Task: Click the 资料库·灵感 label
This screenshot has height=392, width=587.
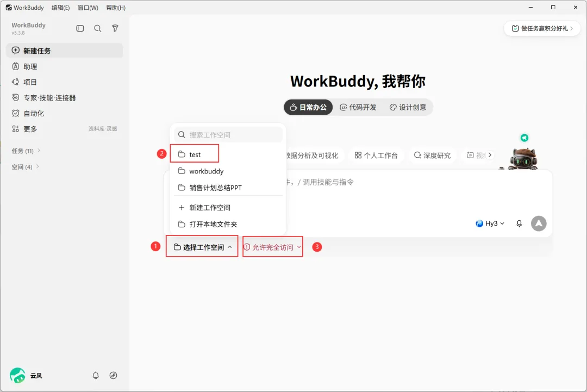Action: pos(103,129)
